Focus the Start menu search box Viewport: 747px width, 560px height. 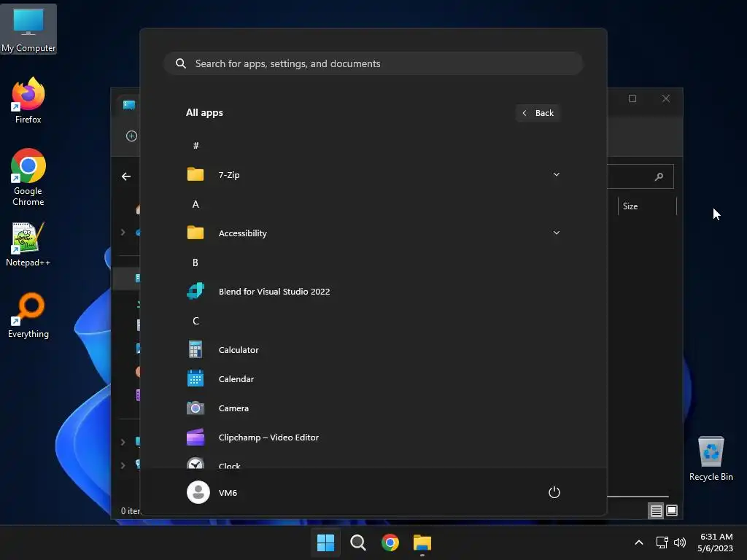tap(373, 63)
